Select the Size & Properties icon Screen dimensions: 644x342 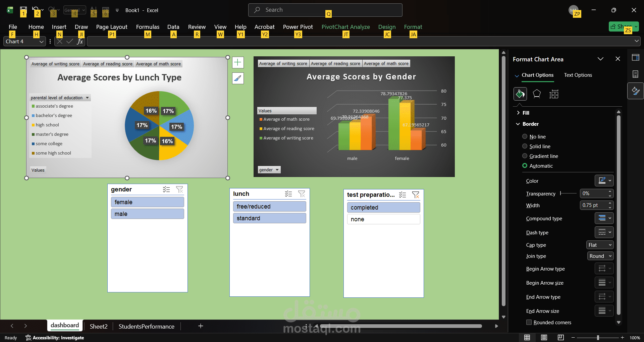554,94
